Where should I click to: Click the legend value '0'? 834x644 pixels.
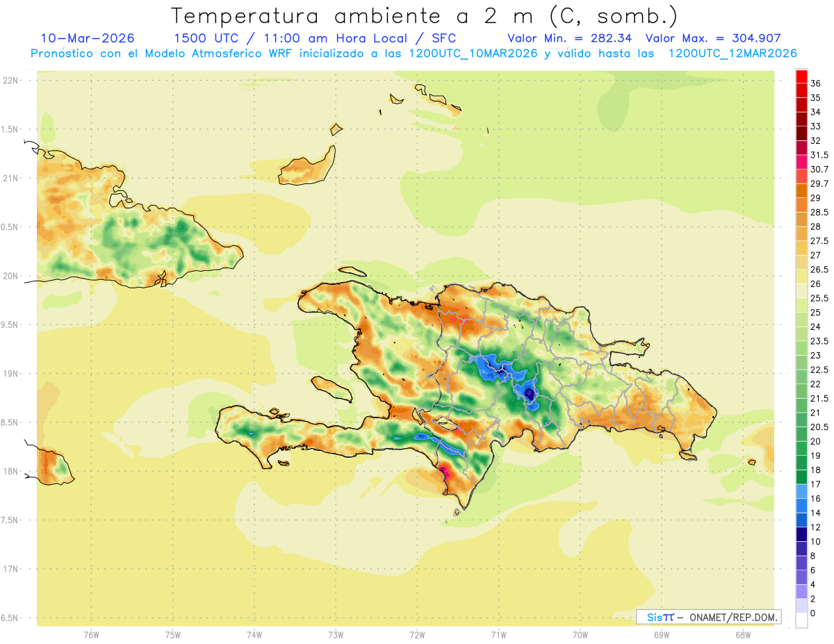pos(813,613)
